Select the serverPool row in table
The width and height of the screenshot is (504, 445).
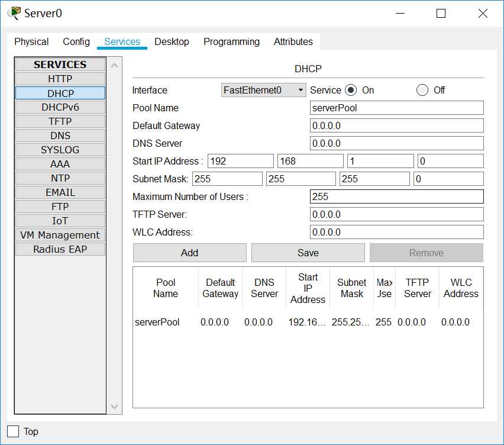[x=308, y=322]
